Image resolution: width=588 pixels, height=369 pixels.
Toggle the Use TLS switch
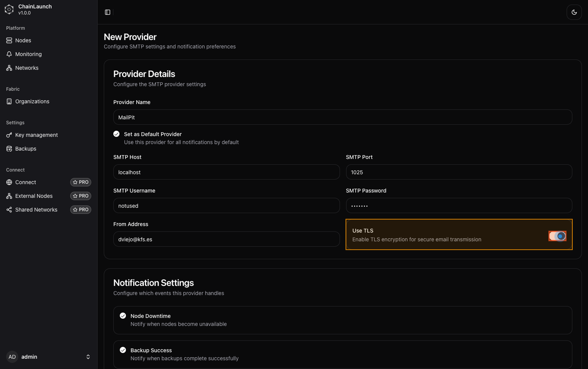[x=557, y=236]
